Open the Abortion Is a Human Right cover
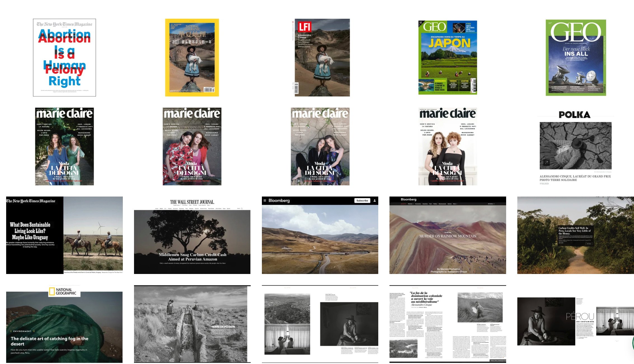 [x=64, y=58]
